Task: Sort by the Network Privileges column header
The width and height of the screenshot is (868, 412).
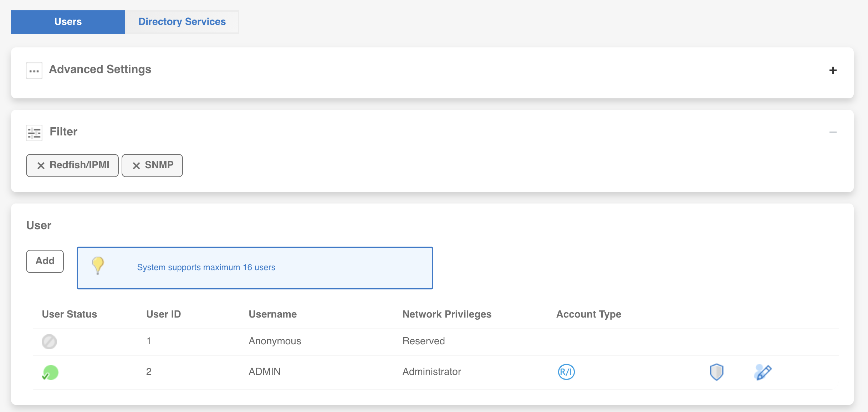Action: [x=447, y=314]
